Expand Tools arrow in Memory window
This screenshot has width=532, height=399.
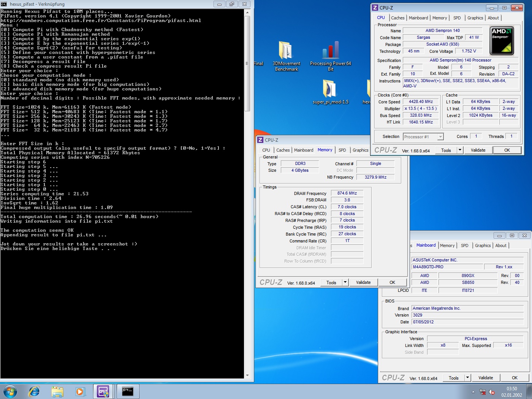345,282
